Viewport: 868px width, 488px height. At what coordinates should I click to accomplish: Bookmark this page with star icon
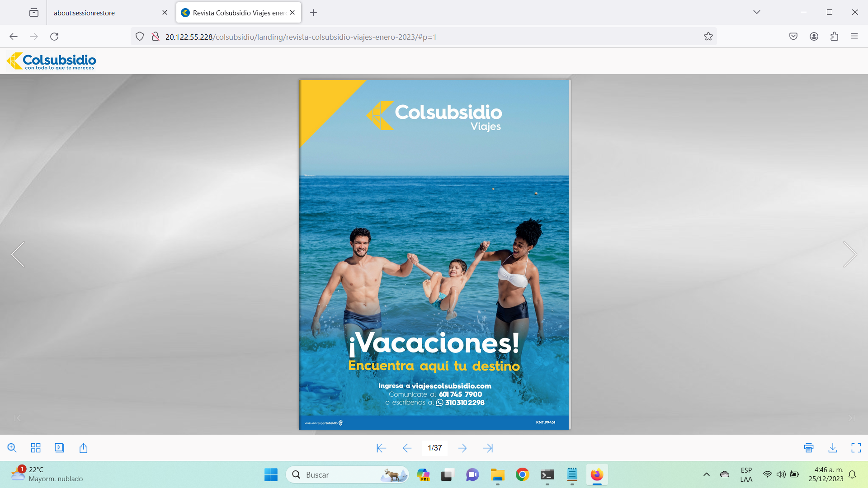708,37
